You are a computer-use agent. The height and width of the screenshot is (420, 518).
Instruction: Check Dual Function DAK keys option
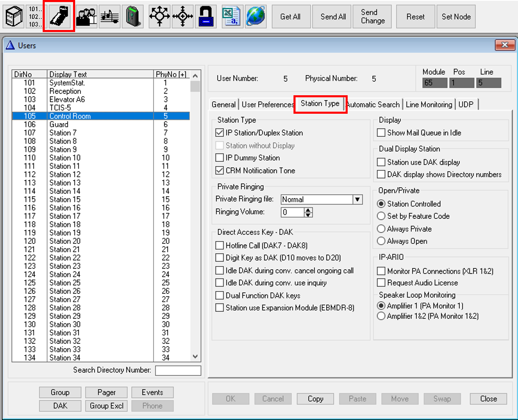220,296
